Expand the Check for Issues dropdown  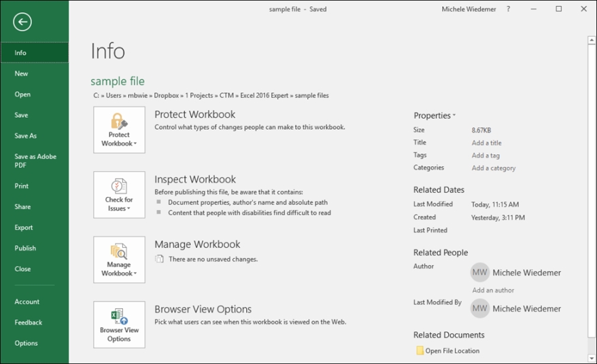pyautogui.click(x=129, y=208)
